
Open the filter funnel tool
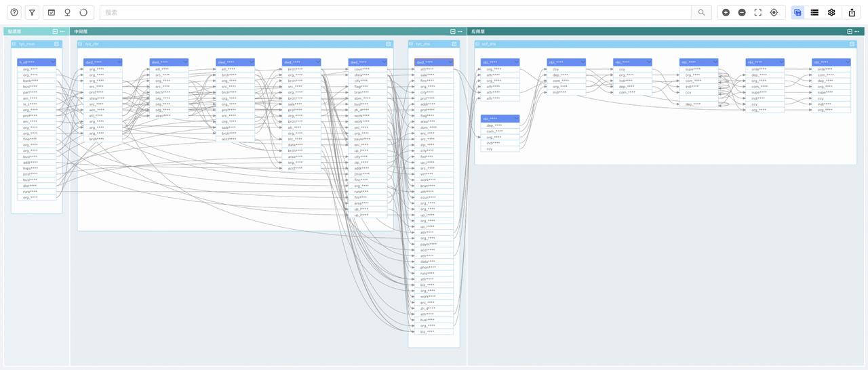click(x=32, y=12)
